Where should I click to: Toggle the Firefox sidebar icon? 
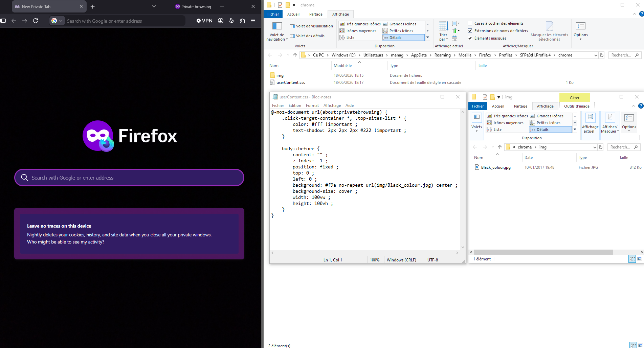click(3, 21)
